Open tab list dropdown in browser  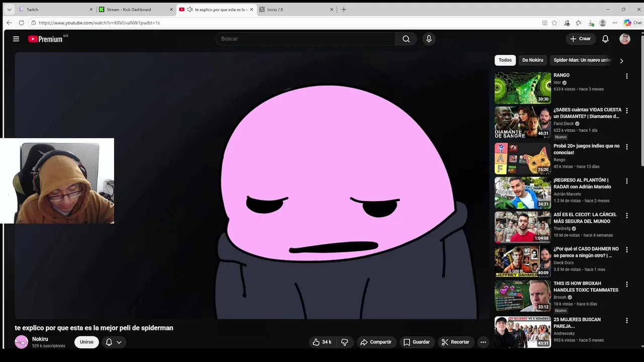pos(9,10)
